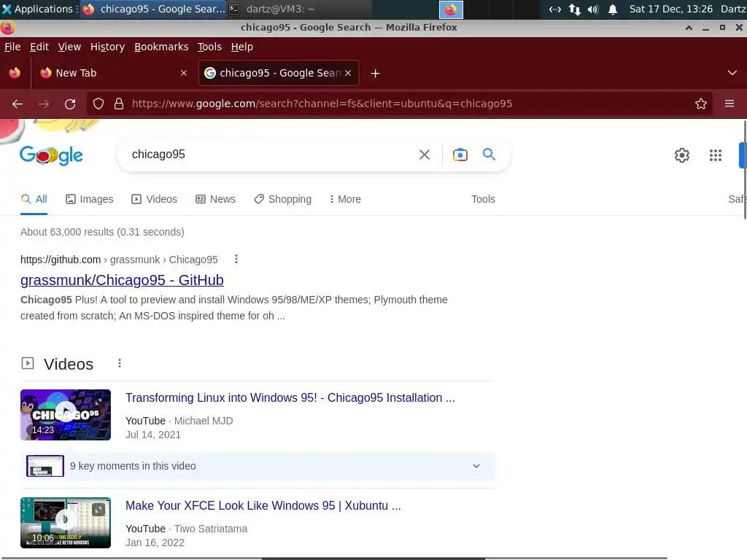Open Transforming Linux into Windows 95 video link
The width and height of the screenshot is (747, 560).
click(290, 397)
